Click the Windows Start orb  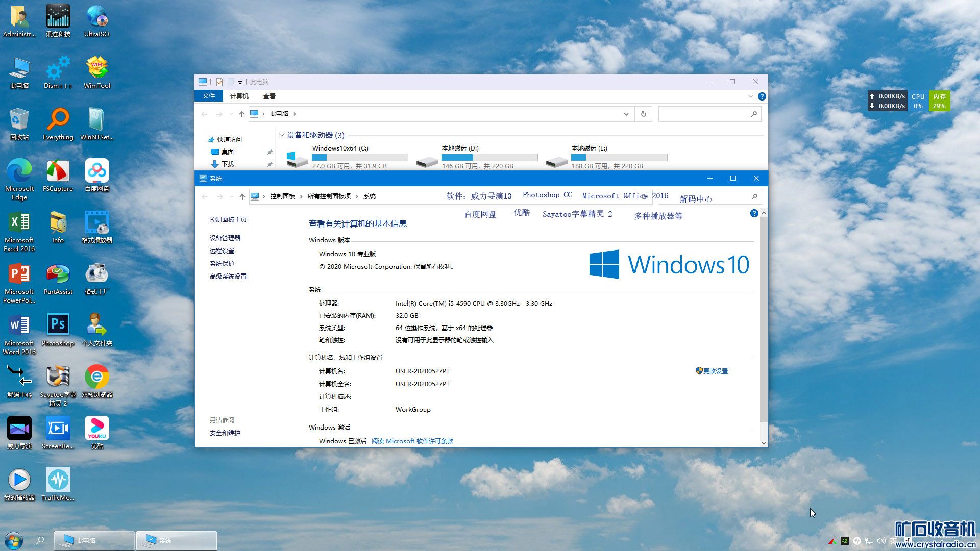14,540
